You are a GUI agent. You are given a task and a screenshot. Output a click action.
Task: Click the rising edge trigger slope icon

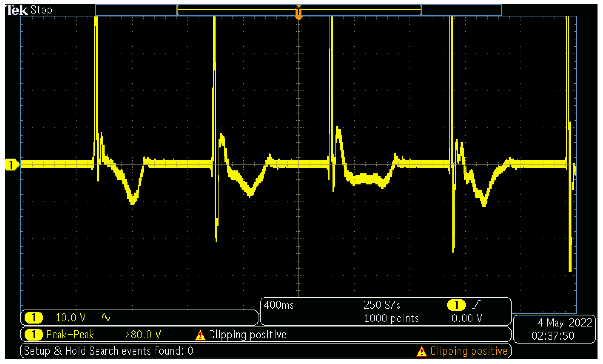476,305
